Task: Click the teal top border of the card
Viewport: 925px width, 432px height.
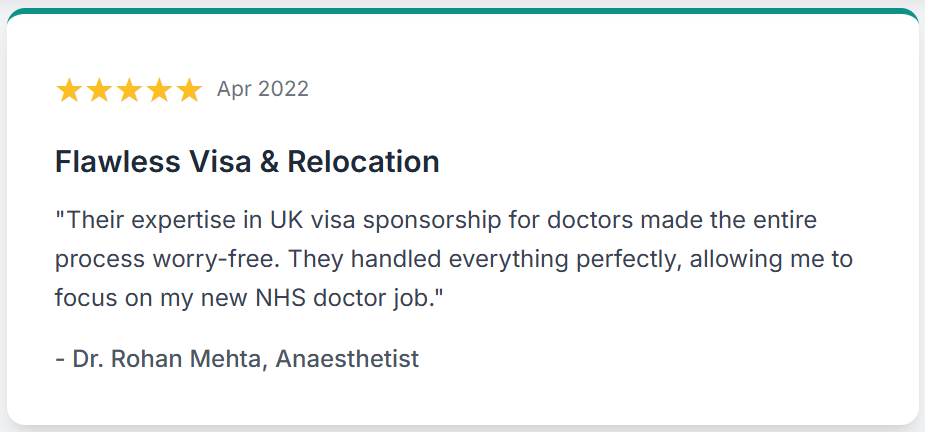Action: click(x=462, y=11)
